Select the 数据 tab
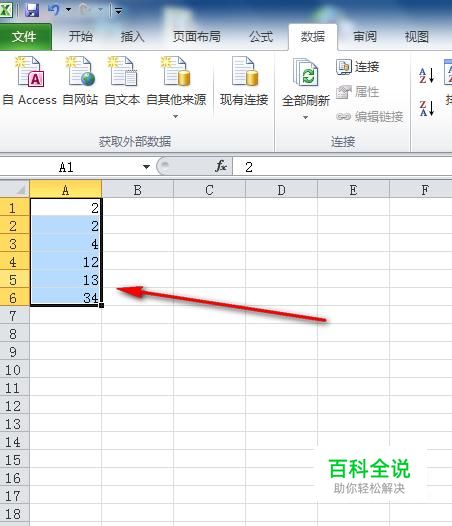This screenshot has width=452, height=526. [x=313, y=37]
